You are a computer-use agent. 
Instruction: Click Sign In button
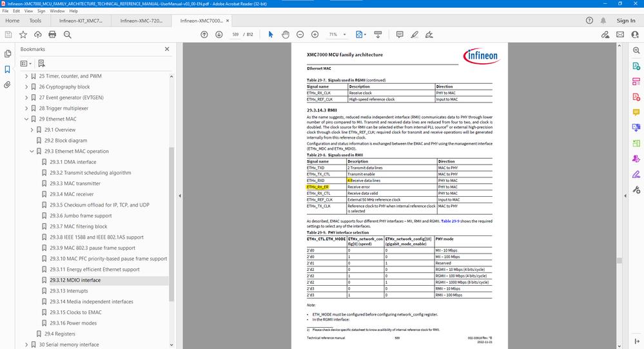point(626,21)
